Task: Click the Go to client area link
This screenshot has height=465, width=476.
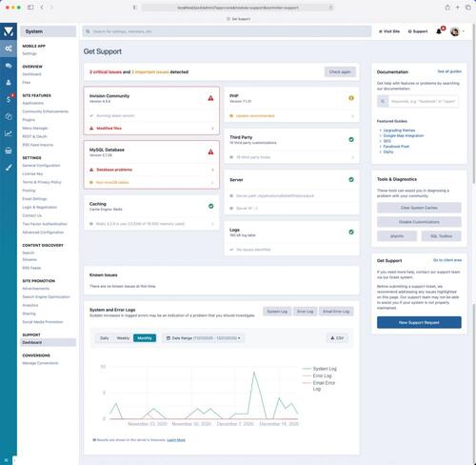Action: 447,260
